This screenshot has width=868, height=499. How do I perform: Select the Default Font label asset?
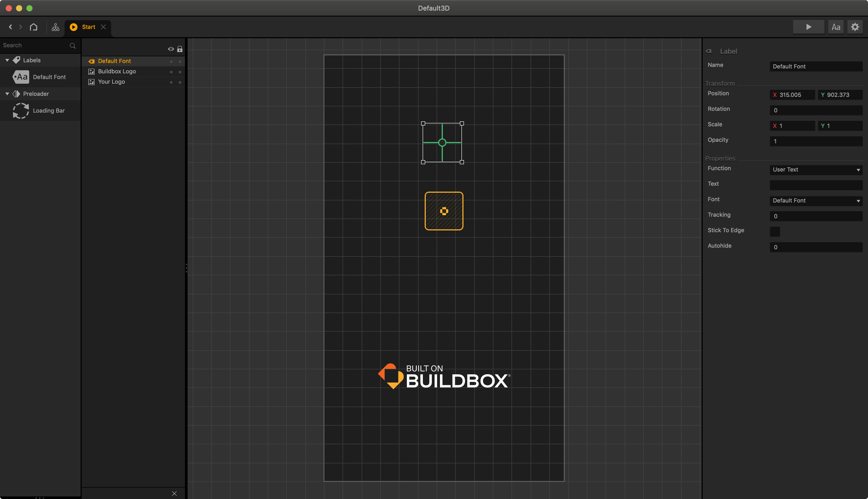[40, 77]
